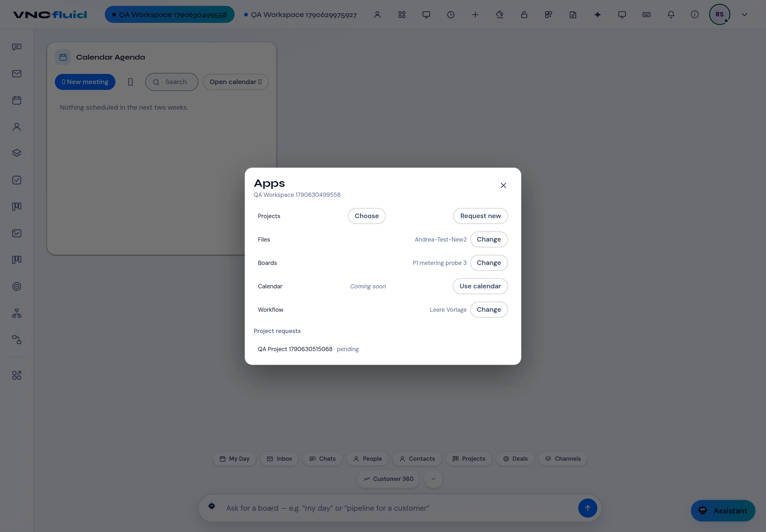Screen dimensions: 766x532
Task: Close the Apps dialog
Action: pos(503,185)
